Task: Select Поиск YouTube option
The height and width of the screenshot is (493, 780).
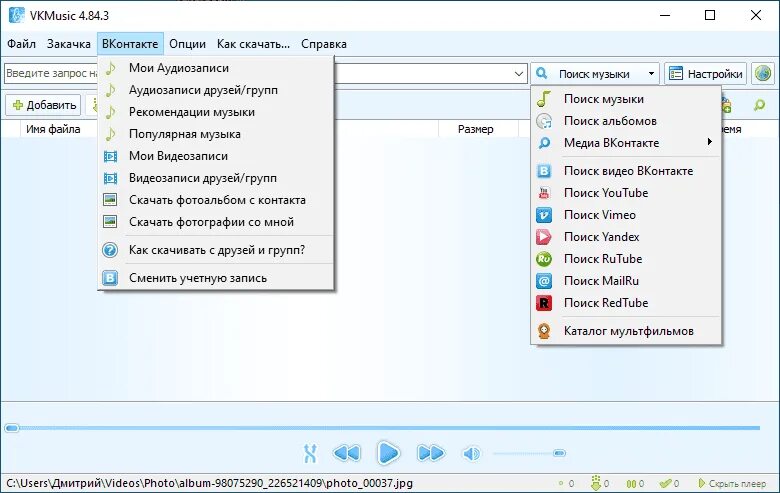Action: tap(626, 193)
